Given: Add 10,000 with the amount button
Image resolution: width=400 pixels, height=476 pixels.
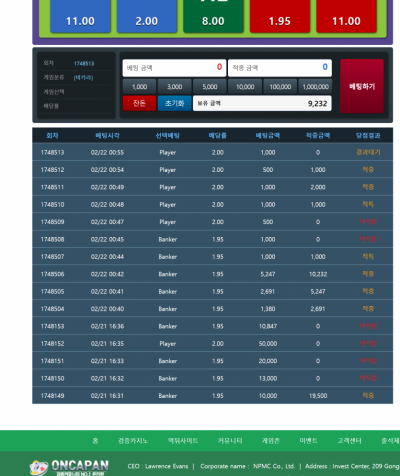Looking at the screenshot, I should coord(245,87).
